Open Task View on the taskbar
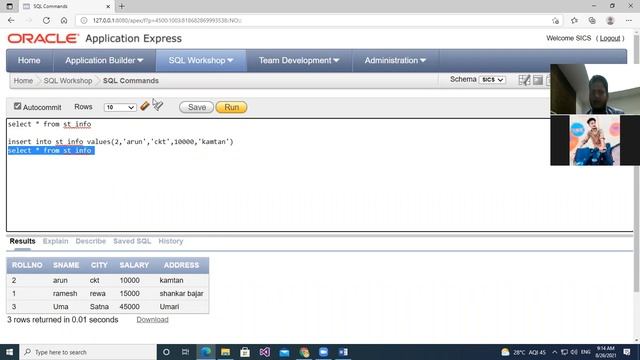The height and width of the screenshot is (360, 640). point(185,352)
